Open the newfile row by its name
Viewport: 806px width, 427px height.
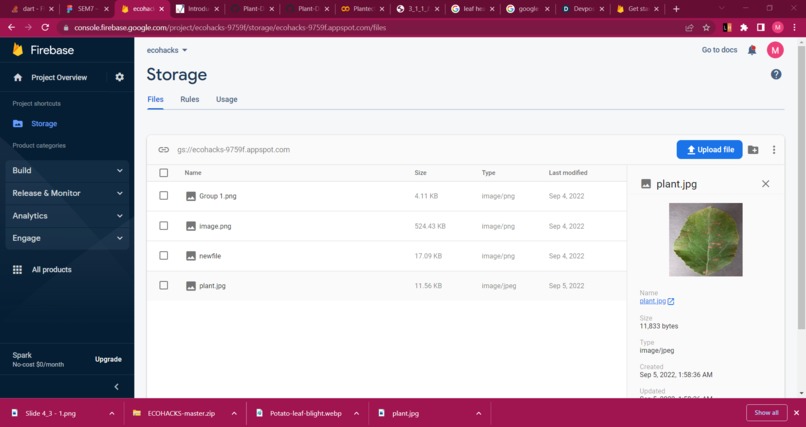[210, 256]
